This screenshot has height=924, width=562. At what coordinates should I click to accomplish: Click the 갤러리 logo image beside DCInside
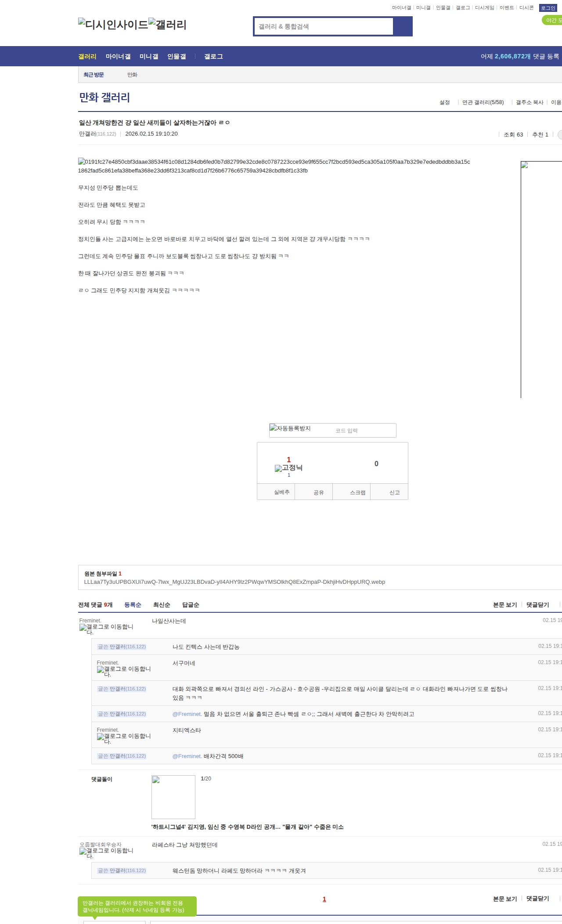point(167,24)
